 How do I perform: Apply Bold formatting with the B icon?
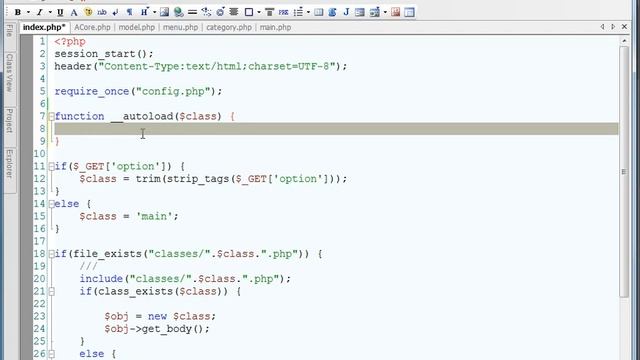click(x=18, y=12)
